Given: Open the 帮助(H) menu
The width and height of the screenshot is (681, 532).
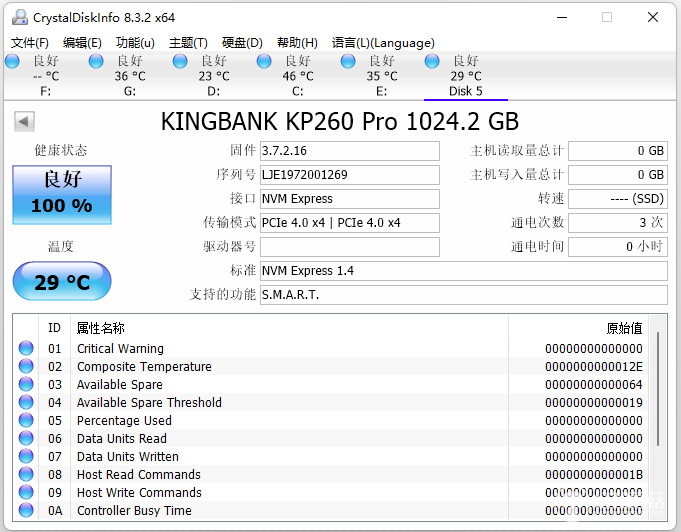Looking at the screenshot, I should coord(297,43).
